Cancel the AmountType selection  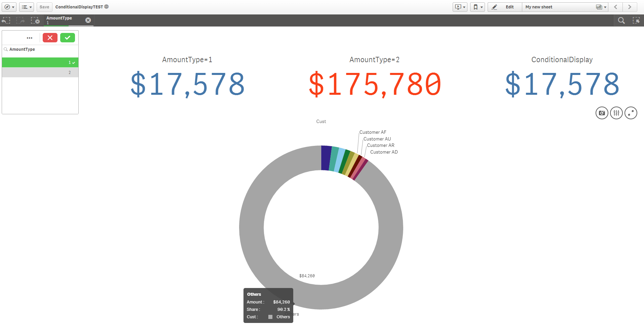point(50,38)
